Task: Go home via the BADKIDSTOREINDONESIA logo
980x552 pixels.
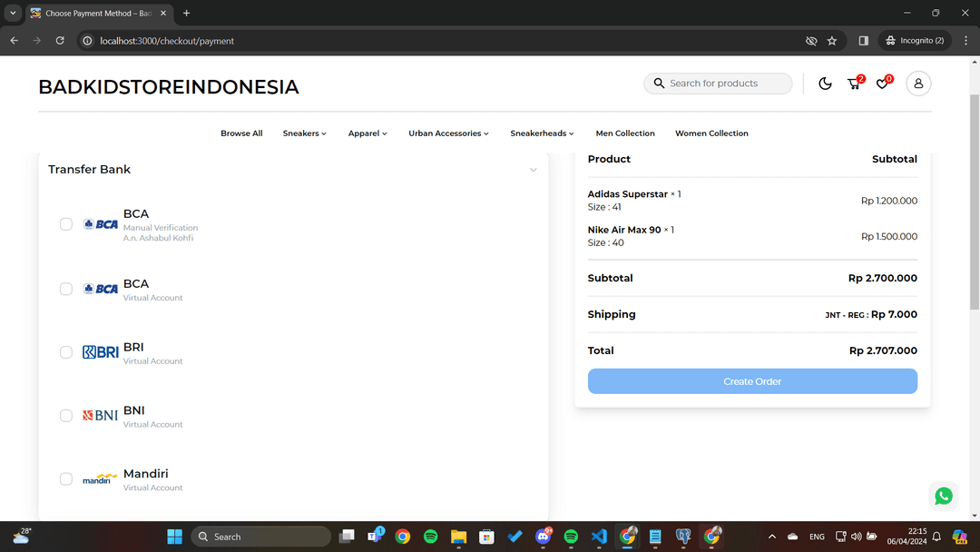Action: tap(169, 87)
